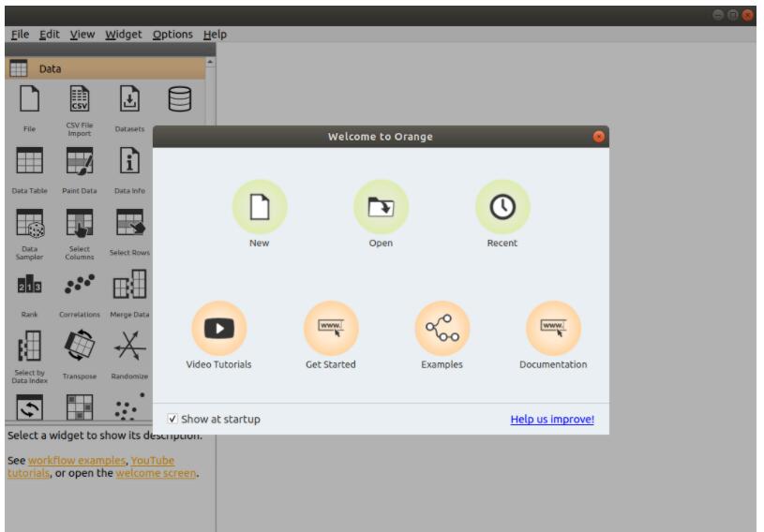Select the Paint Data widget
The height and width of the screenshot is (532, 764).
[x=80, y=162]
